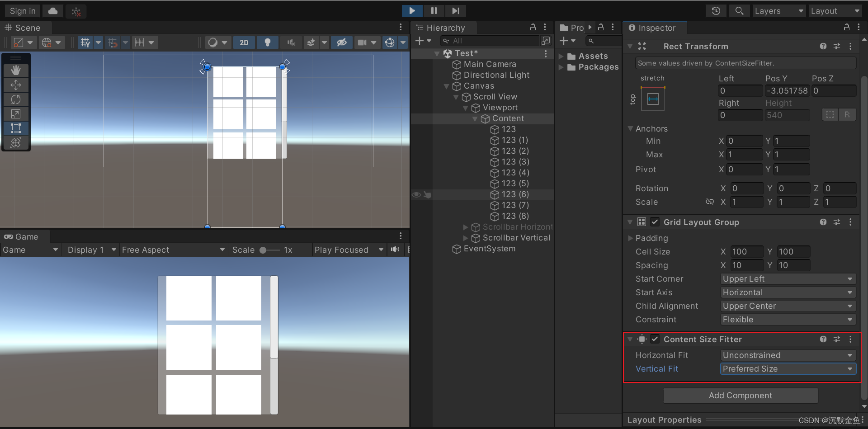Toggle Gizmos icon in Scene toolbar

[390, 42]
